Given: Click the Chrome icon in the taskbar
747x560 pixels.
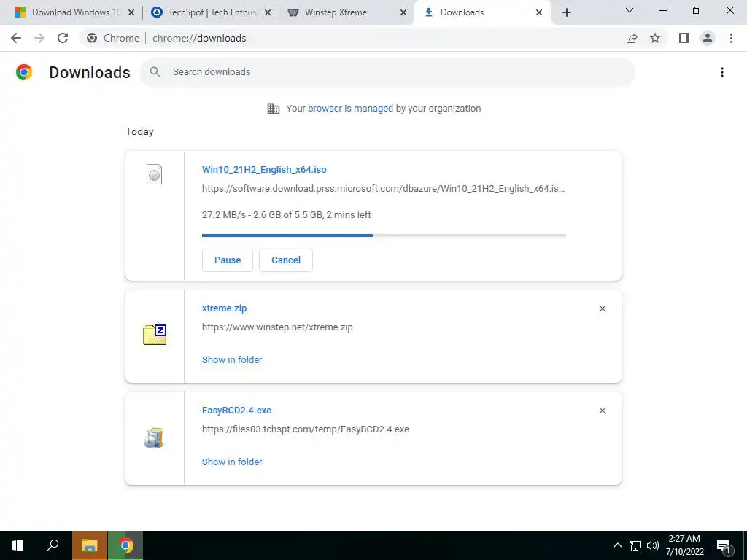Looking at the screenshot, I should 125,545.
